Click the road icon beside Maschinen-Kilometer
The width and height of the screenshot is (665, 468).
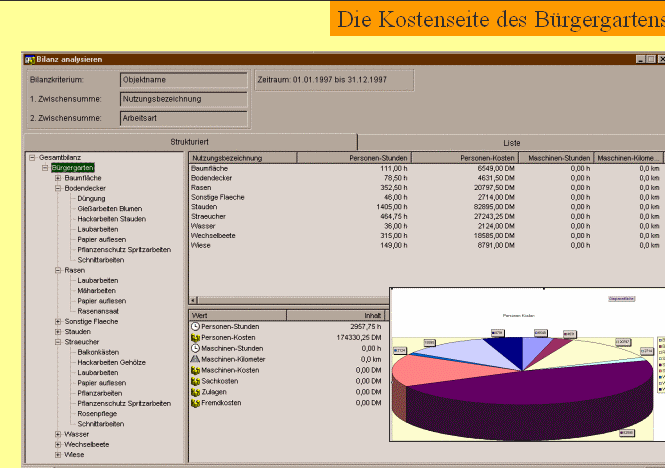pyautogui.click(x=195, y=359)
